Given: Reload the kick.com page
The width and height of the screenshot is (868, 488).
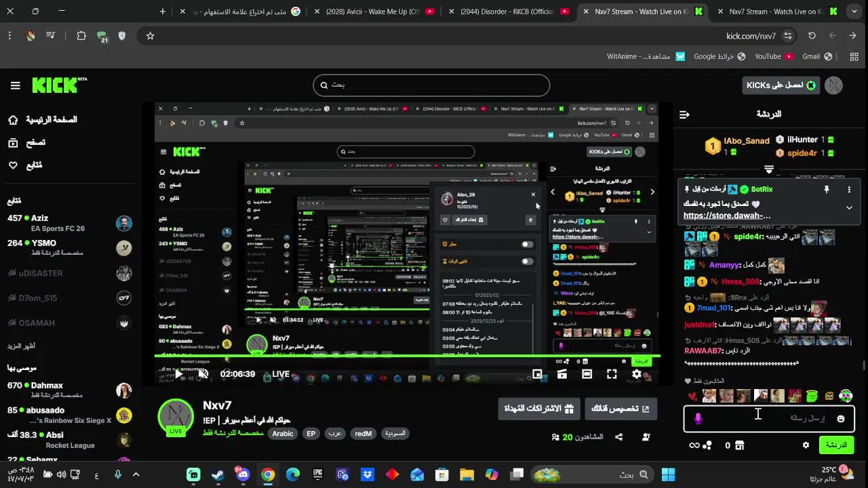Looking at the screenshot, I should coord(812,36).
